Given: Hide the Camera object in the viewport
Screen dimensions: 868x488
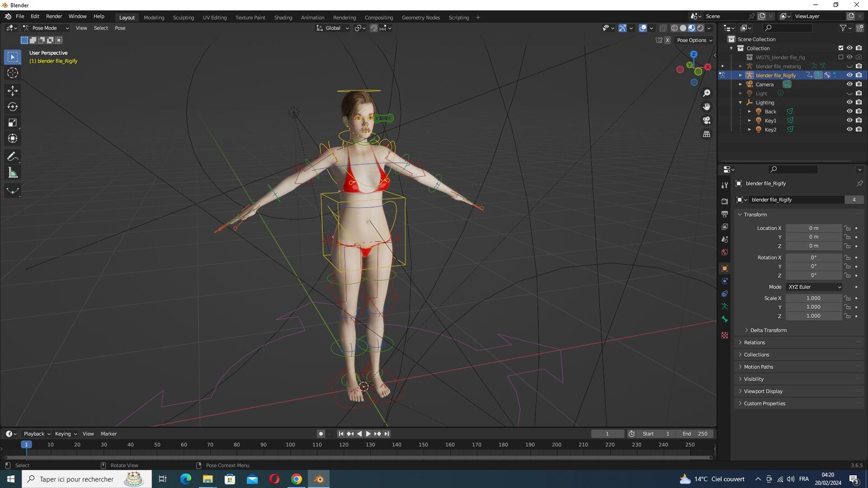Looking at the screenshot, I should click(850, 84).
